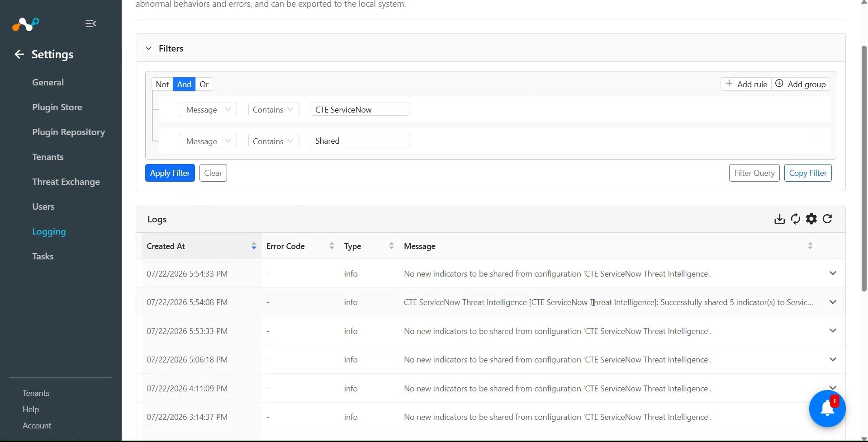Image resolution: width=868 pixels, height=442 pixels.
Task: Open General settings
Action: click(x=48, y=83)
